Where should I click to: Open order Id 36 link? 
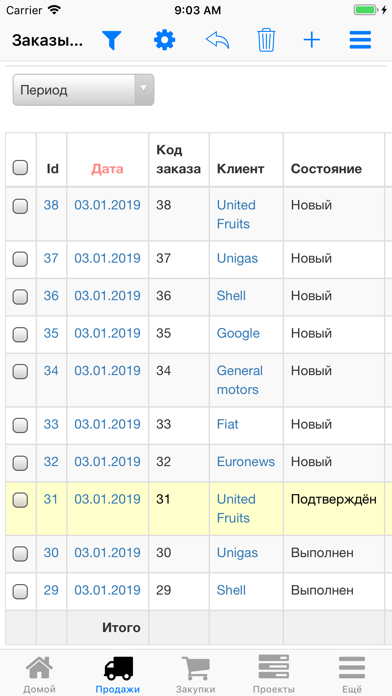pos(51,296)
